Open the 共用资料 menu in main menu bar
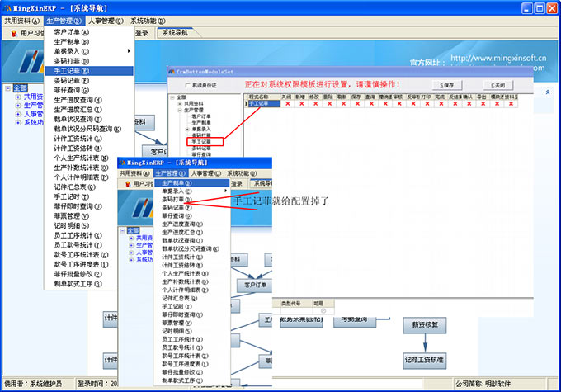This screenshot has width=561, height=392. [21, 21]
